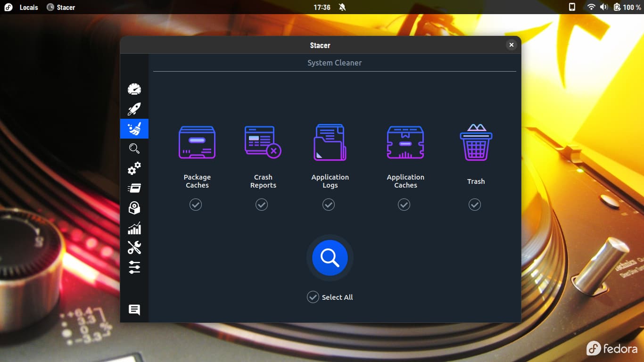This screenshot has height=362, width=644.
Task: Open the Dashboard page in the sidebar
Action: pos(134,89)
